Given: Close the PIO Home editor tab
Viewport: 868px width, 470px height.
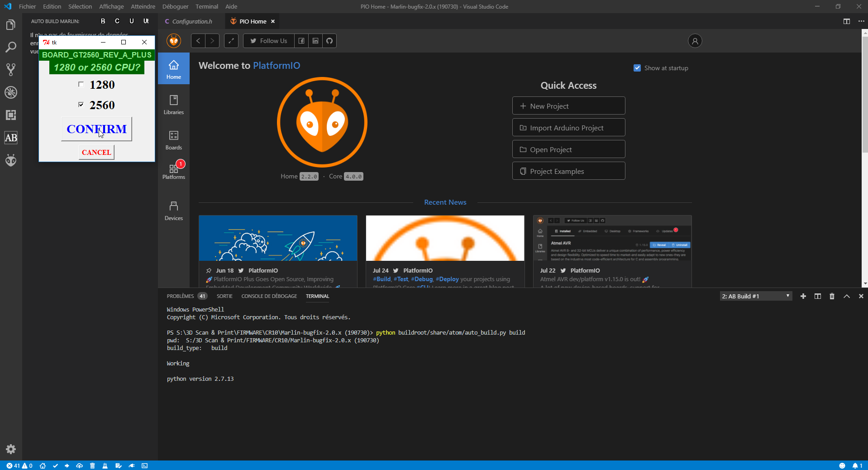Looking at the screenshot, I should pyautogui.click(x=273, y=21).
